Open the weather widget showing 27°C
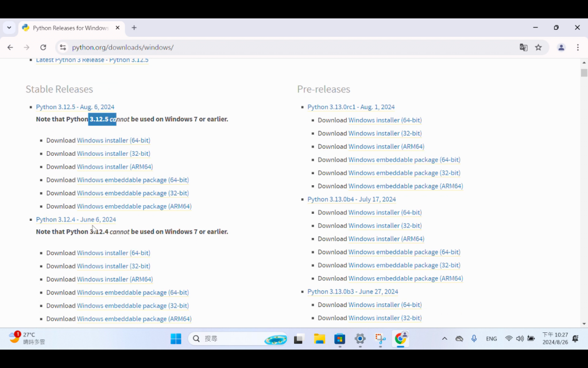This screenshot has height=368, width=588. pos(27,338)
